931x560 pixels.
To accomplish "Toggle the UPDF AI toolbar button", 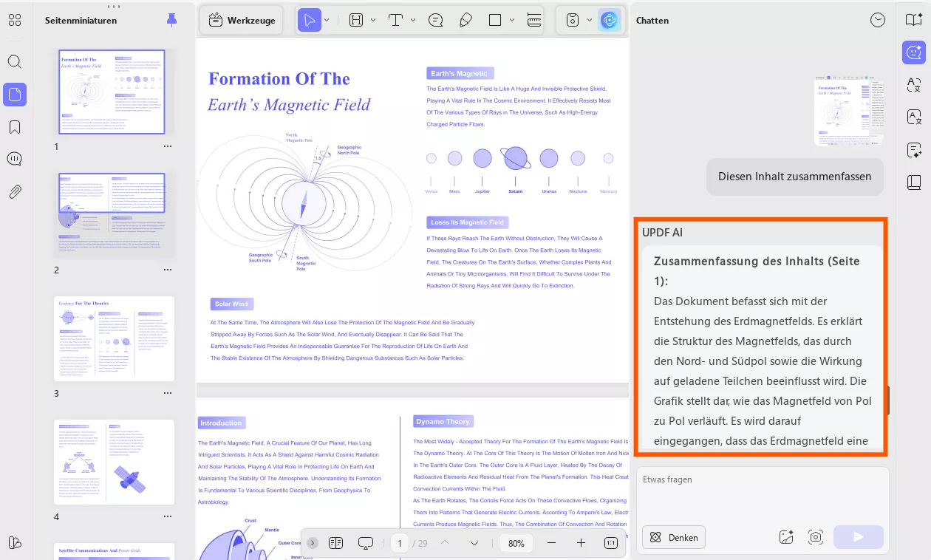I will point(610,20).
